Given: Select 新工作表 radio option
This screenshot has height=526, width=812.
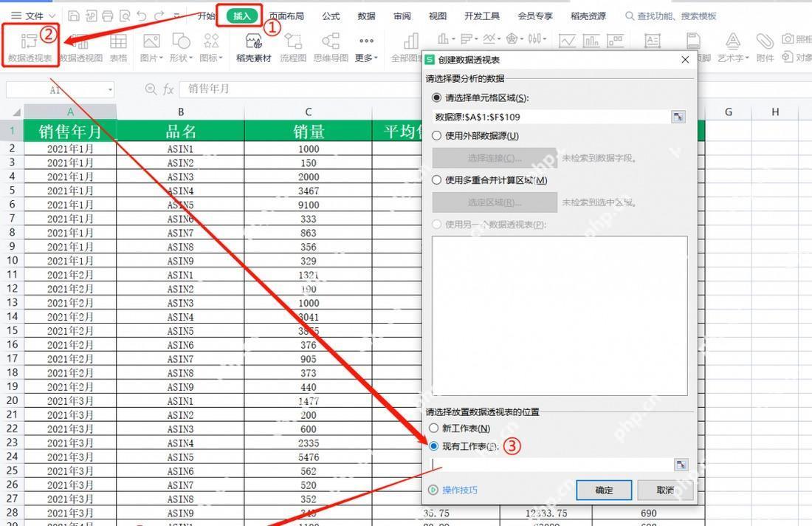Looking at the screenshot, I should (x=433, y=428).
